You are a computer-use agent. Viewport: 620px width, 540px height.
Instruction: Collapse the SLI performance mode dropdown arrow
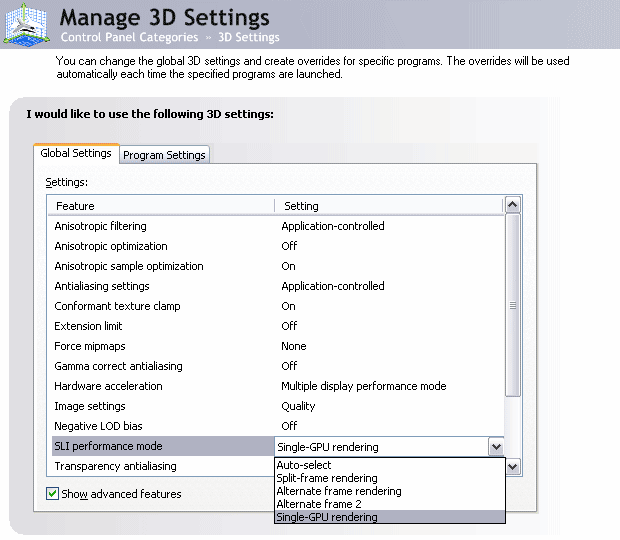[495, 447]
